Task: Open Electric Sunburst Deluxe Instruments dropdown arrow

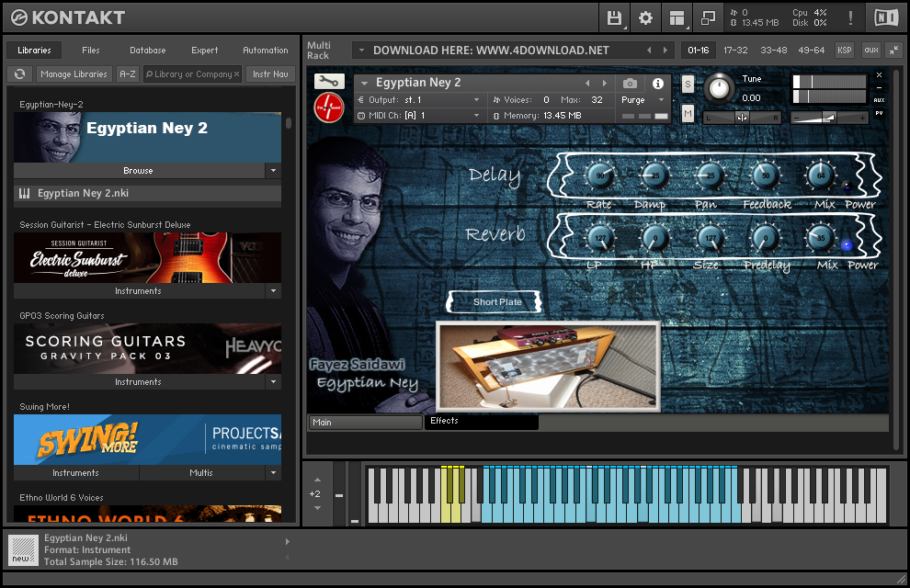Action: pos(273,290)
